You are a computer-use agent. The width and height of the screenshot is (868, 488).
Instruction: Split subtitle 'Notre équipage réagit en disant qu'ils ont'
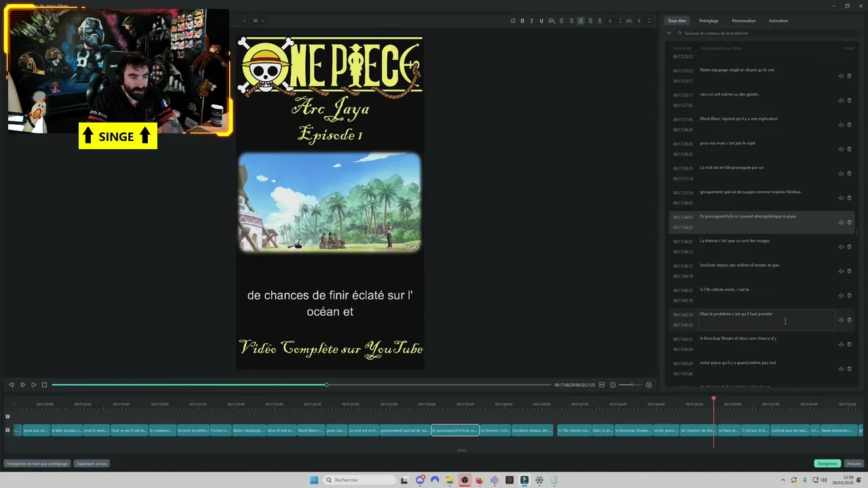(841, 76)
